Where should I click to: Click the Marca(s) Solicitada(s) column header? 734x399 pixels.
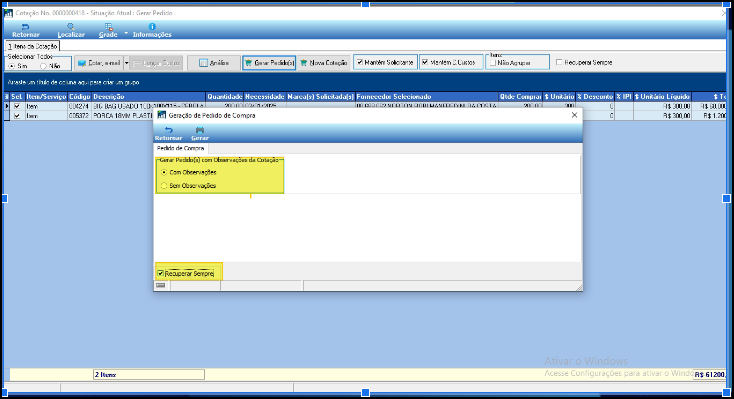pyautogui.click(x=321, y=96)
